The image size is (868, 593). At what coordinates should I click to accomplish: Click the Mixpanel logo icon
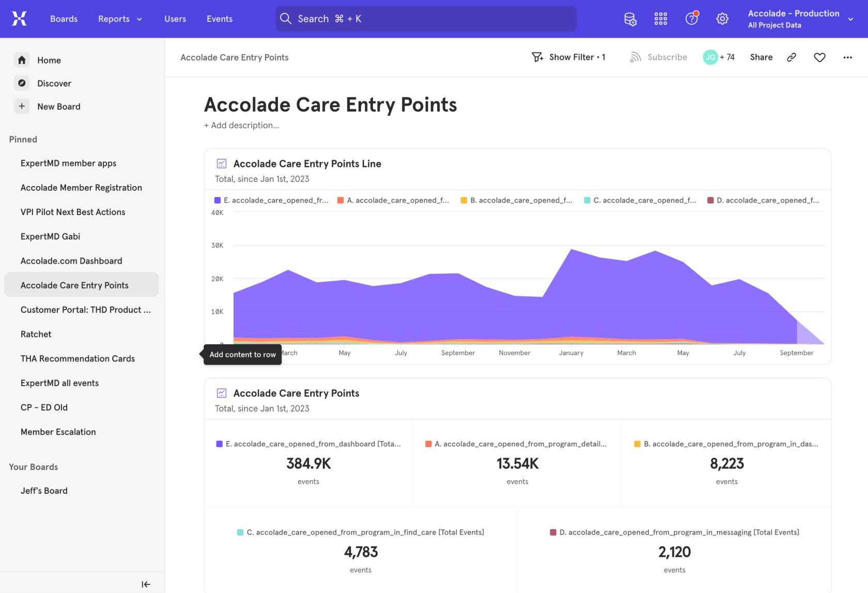19,19
